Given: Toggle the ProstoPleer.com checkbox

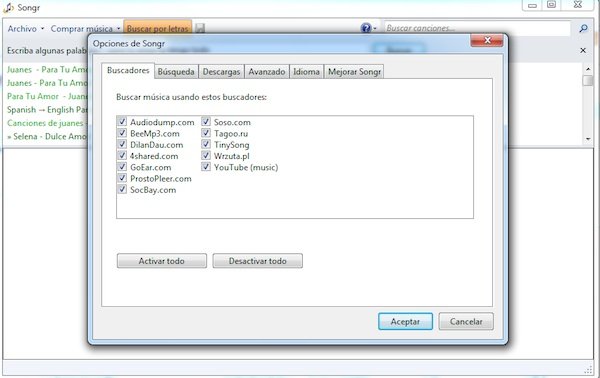Looking at the screenshot, I should click(122, 178).
